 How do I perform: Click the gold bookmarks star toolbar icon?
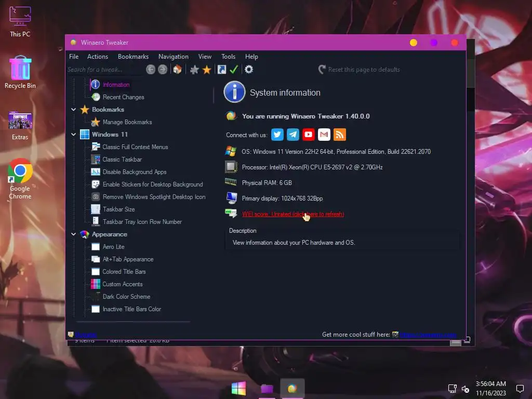207,70
